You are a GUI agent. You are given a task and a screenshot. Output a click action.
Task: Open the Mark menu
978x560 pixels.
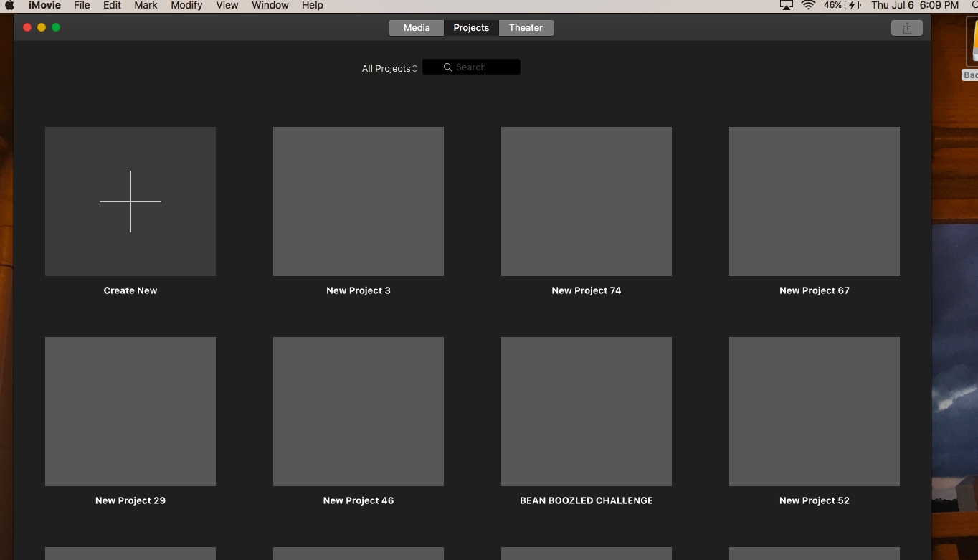point(146,5)
